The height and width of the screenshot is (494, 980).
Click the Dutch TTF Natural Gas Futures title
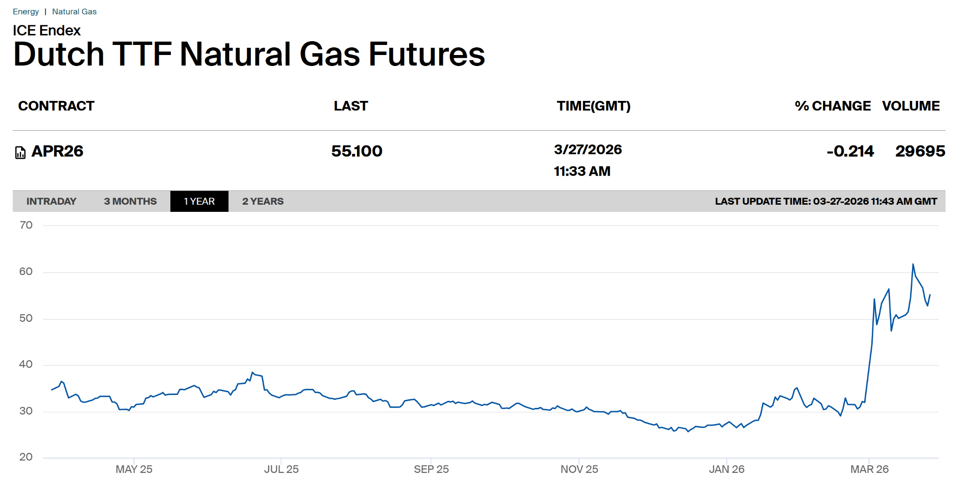(x=249, y=54)
